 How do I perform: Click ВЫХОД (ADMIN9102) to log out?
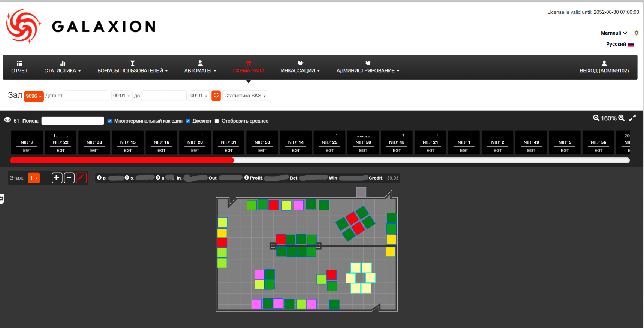point(604,67)
